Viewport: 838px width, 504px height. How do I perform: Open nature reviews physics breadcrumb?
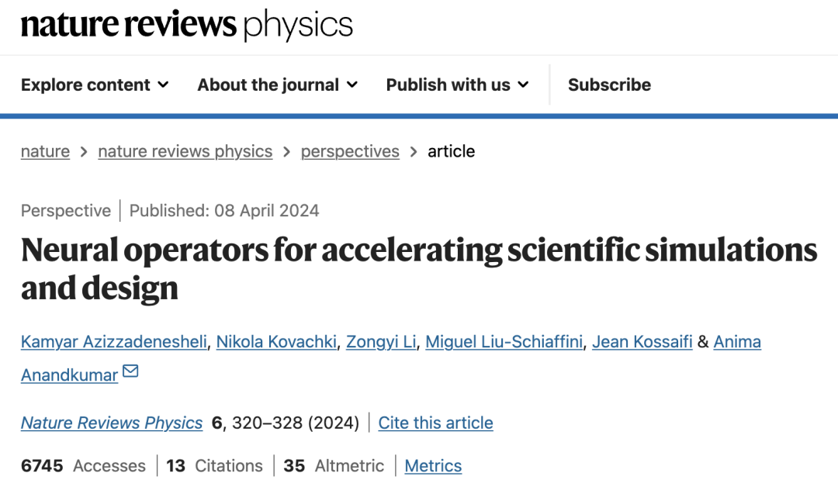[x=185, y=151]
